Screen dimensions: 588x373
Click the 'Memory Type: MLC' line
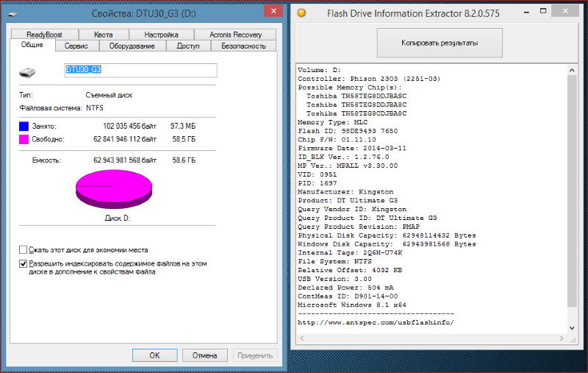[x=333, y=122]
